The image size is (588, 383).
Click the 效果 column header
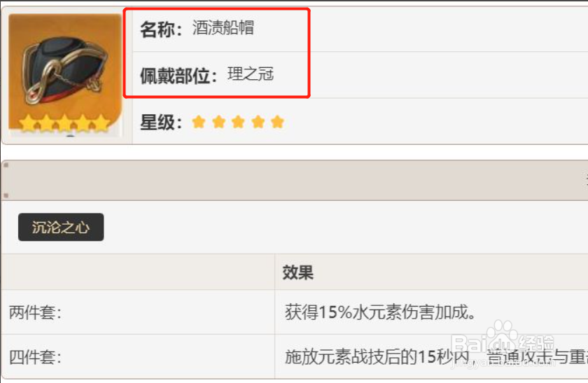point(297,272)
